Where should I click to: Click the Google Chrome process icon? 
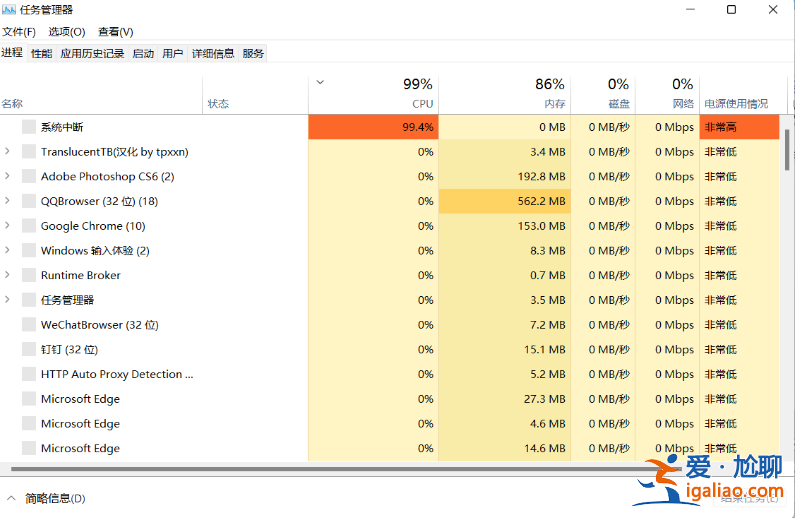click(29, 225)
